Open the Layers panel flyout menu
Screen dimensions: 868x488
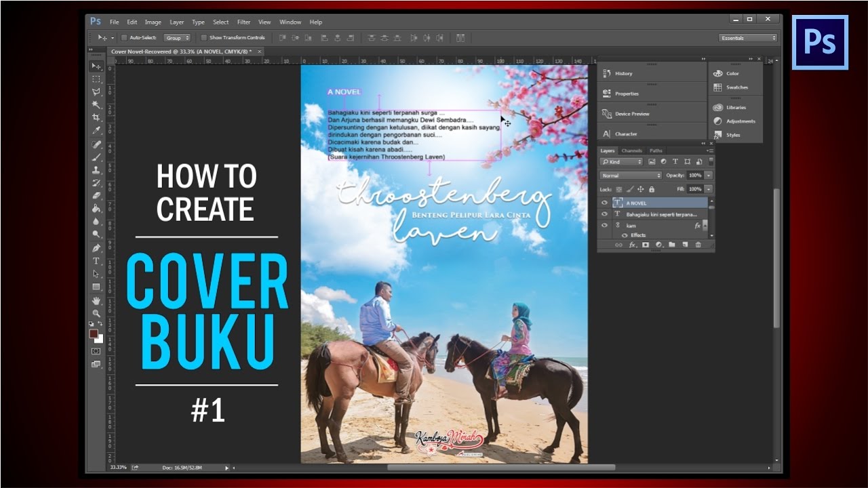point(710,150)
